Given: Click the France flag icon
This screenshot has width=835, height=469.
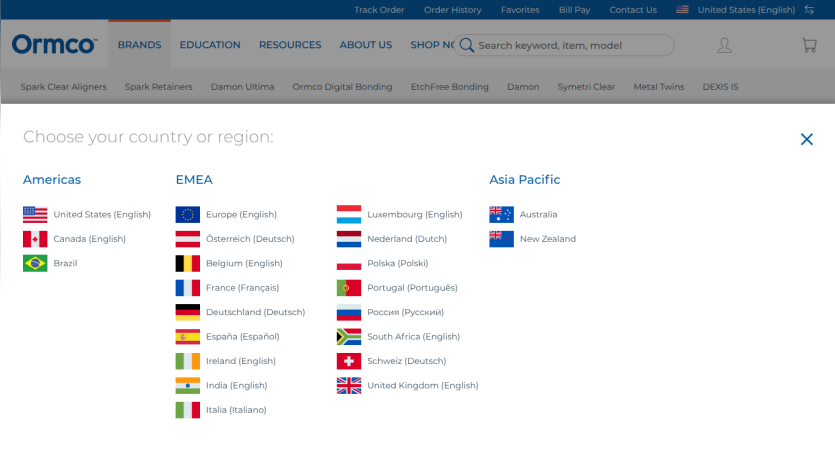Looking at the screenshot, I should point(188,288).
